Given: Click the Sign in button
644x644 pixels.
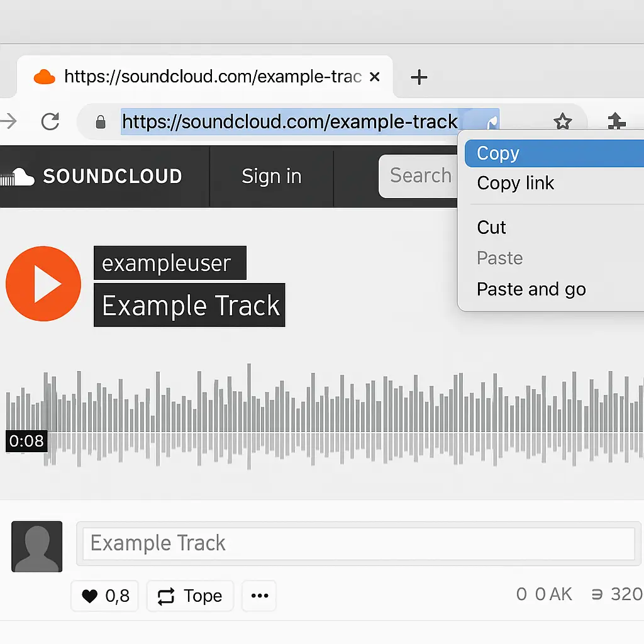Looking at the screenshot, I should (x=272, y=176).
